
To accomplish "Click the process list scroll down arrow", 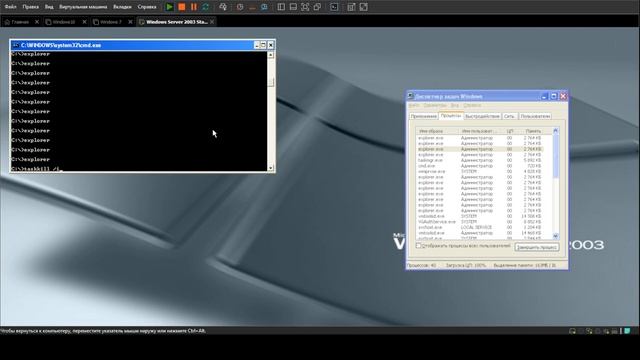I will (x=555, y=236).
